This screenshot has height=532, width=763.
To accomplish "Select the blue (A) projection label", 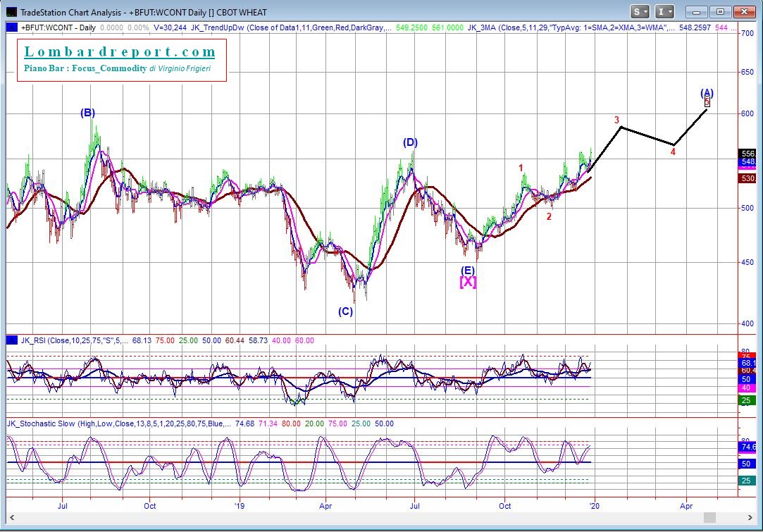I will pos(707,92).
